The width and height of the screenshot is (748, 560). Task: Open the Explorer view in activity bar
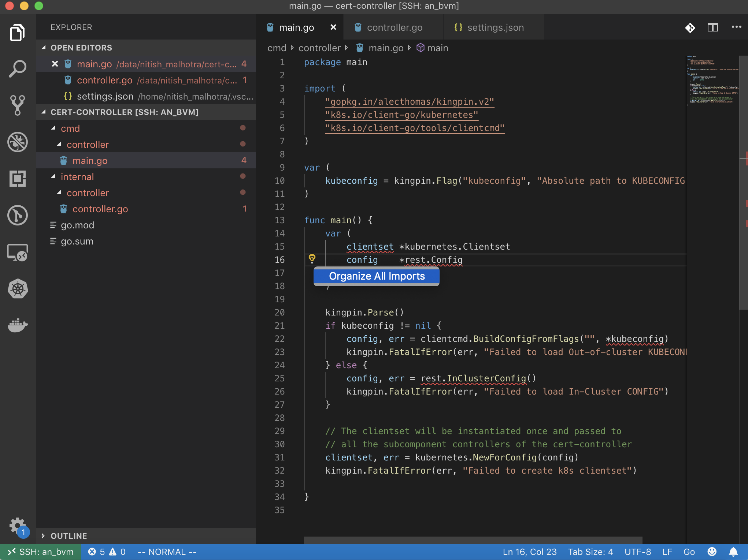click(18, 33)
